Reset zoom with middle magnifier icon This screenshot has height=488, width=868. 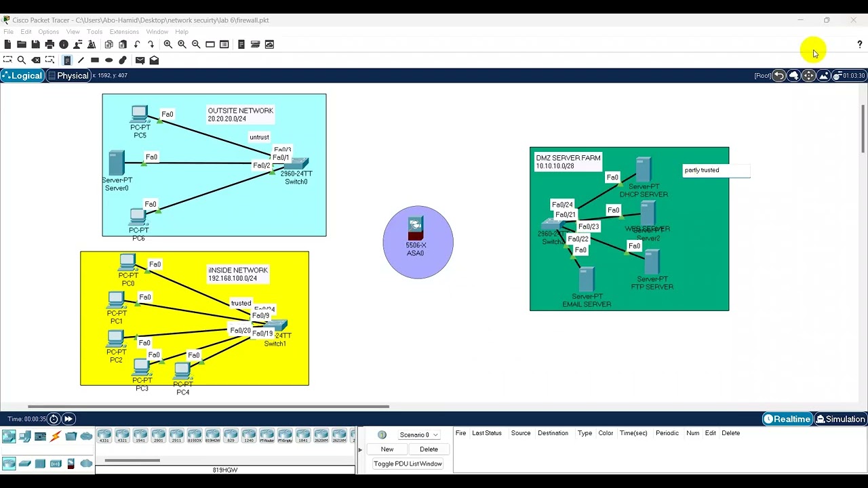(x=182, y=44)
